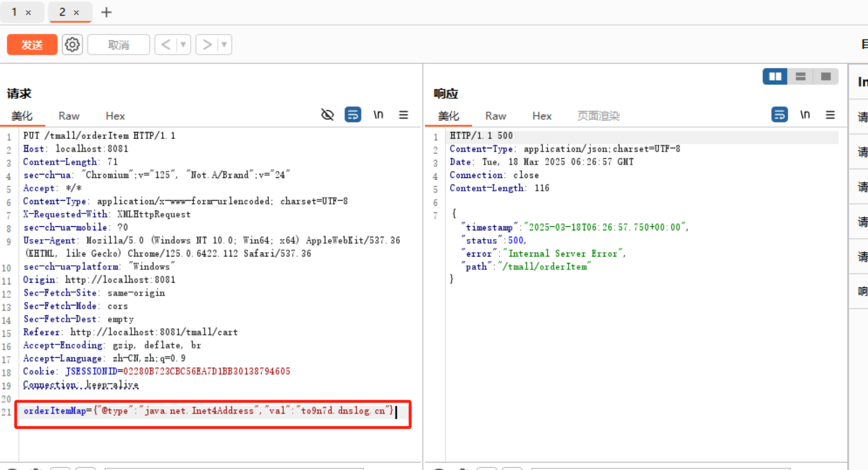
Task: Click the User-Agent header line
Action: (212, 247)
